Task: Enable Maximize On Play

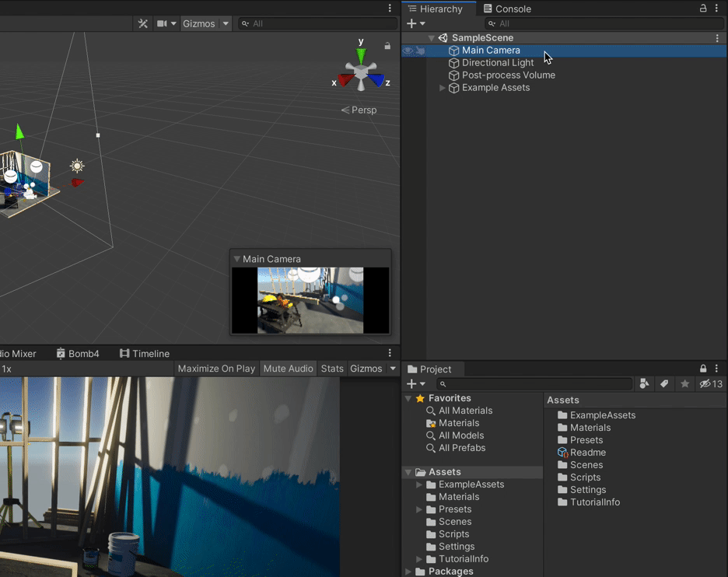Action: (x=216, y=369)
